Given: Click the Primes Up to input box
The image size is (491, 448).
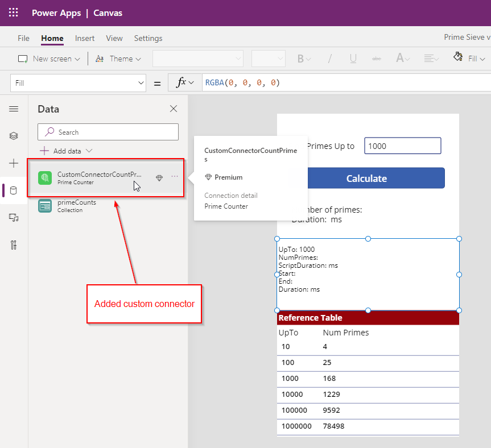Looking at the screenshot, I should coord(403,146).
